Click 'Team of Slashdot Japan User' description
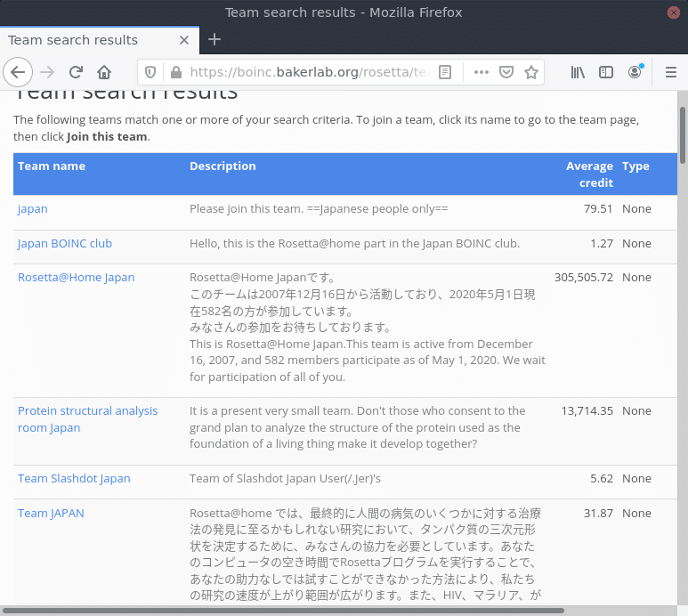Viewport: 688px width, 616px height. 285,478
